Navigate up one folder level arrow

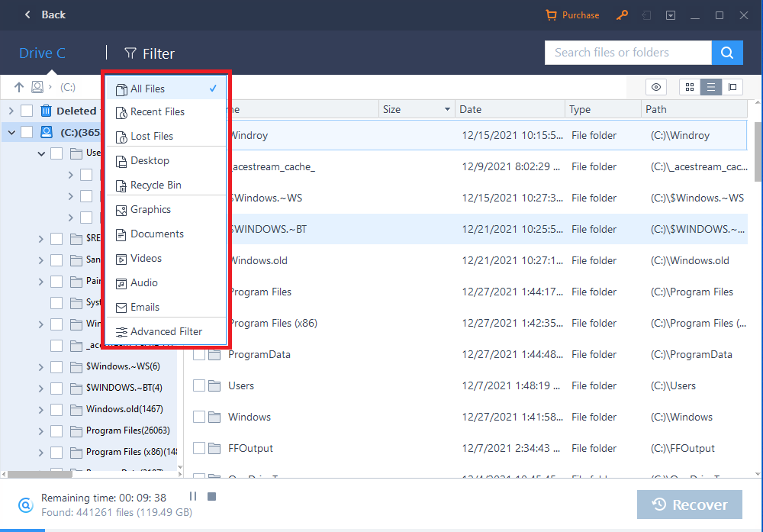(x=19, y=87)
